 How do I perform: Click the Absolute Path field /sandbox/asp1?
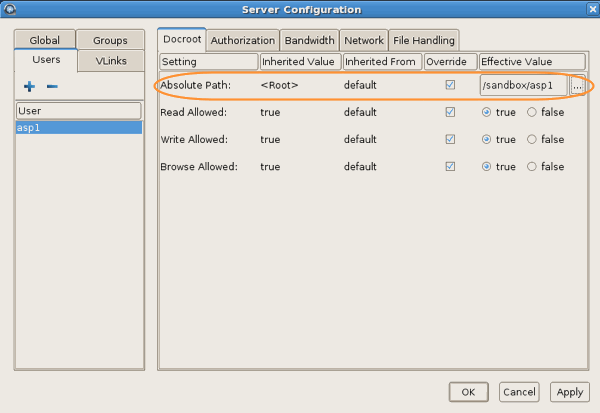[x=523, y=85]
